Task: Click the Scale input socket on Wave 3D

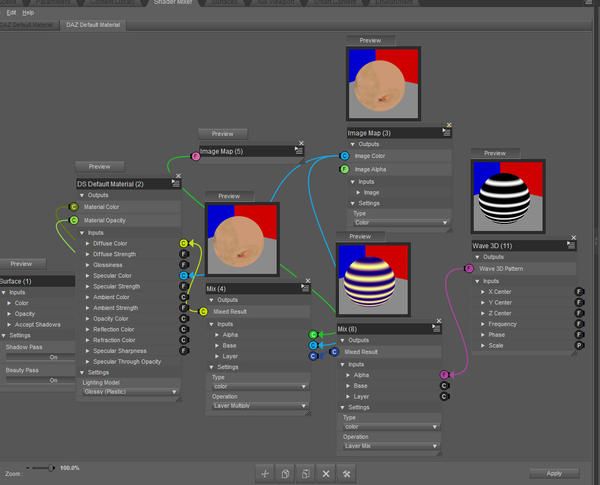Action: (x=579, y=345)
